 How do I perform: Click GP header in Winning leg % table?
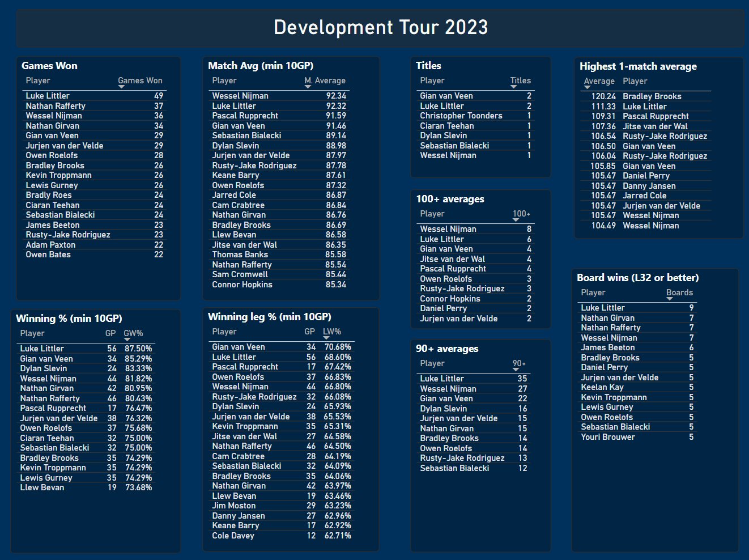[x=310, y=332]
